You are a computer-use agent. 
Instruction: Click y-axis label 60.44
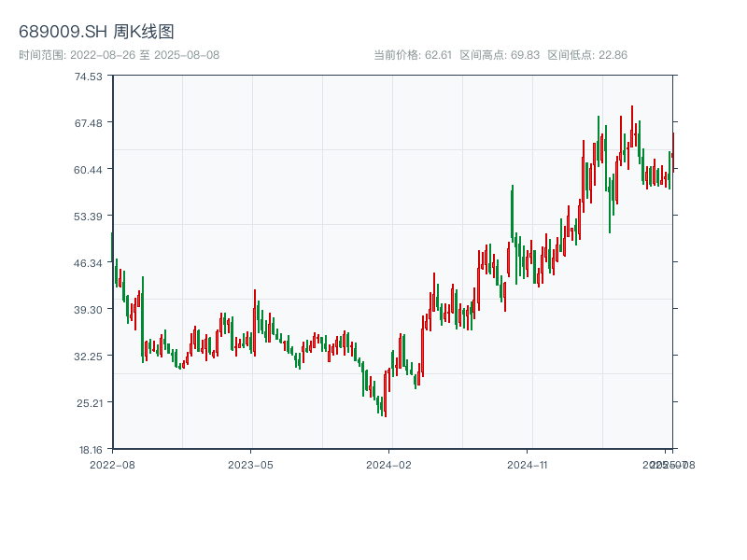click(x=88, y=170)
